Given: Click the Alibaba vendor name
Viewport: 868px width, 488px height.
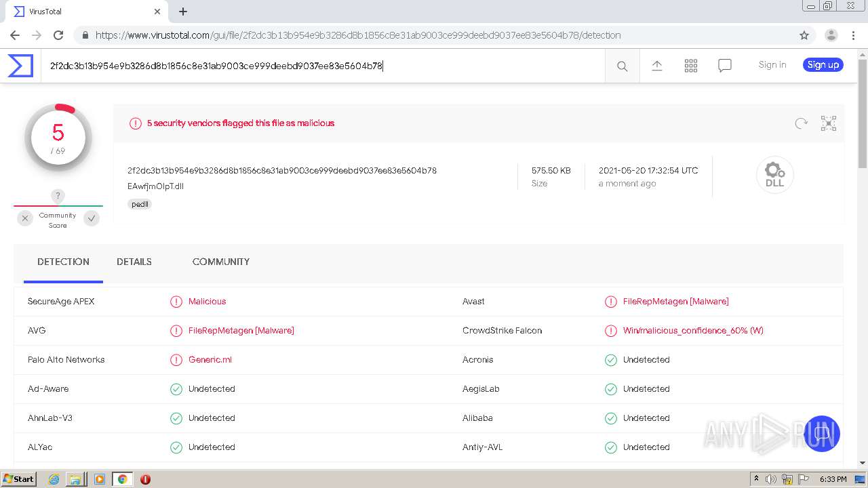Looking at the screenshot, I should pyautogui.click(x=477, y=418).
